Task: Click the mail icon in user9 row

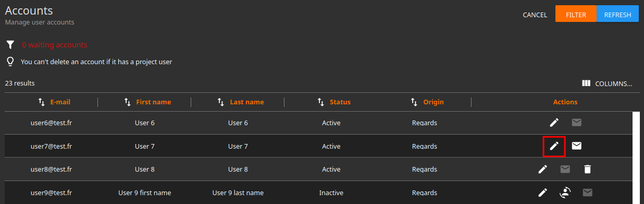Action: (x=587, y=193)
